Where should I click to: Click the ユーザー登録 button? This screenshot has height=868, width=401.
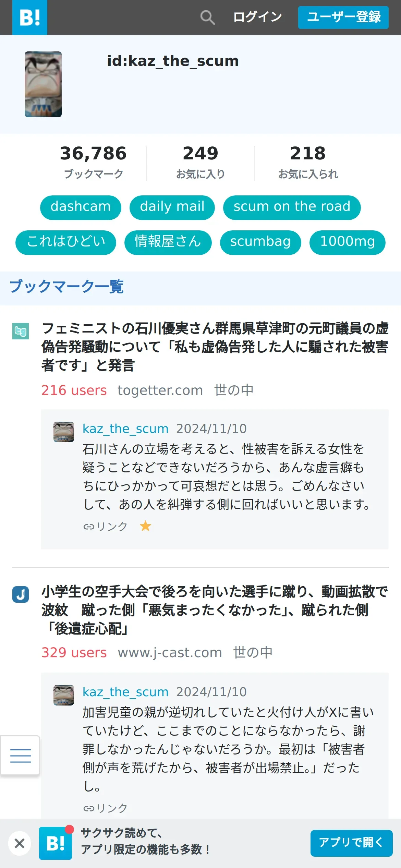[x=343, y=17]
